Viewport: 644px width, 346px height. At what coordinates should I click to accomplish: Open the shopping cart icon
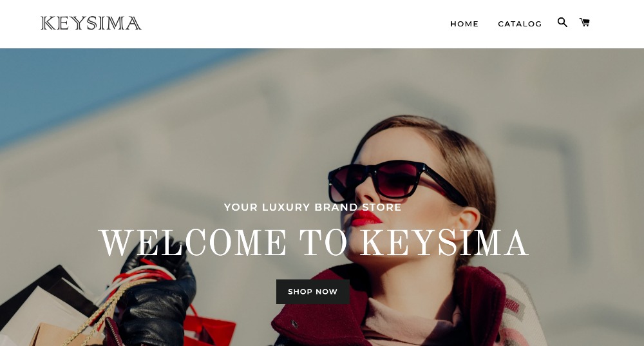pos(585,22)
